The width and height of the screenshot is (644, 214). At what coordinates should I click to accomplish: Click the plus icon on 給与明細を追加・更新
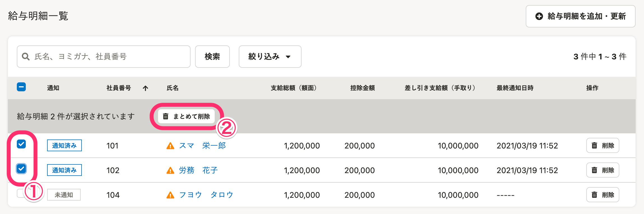539,16
